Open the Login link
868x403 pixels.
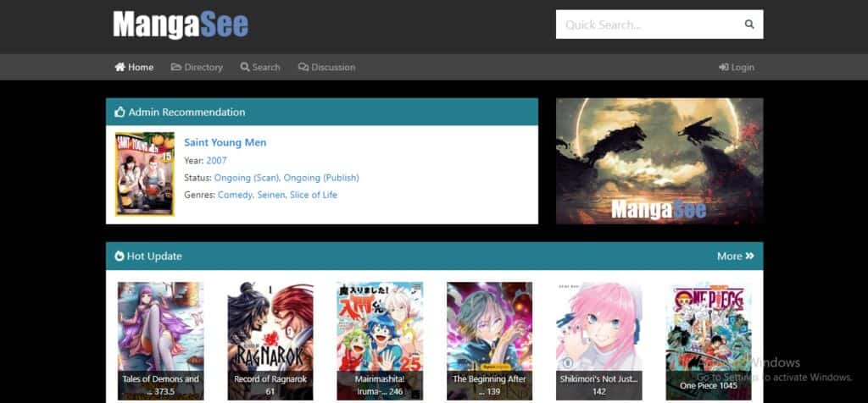(x=737, y=67)
